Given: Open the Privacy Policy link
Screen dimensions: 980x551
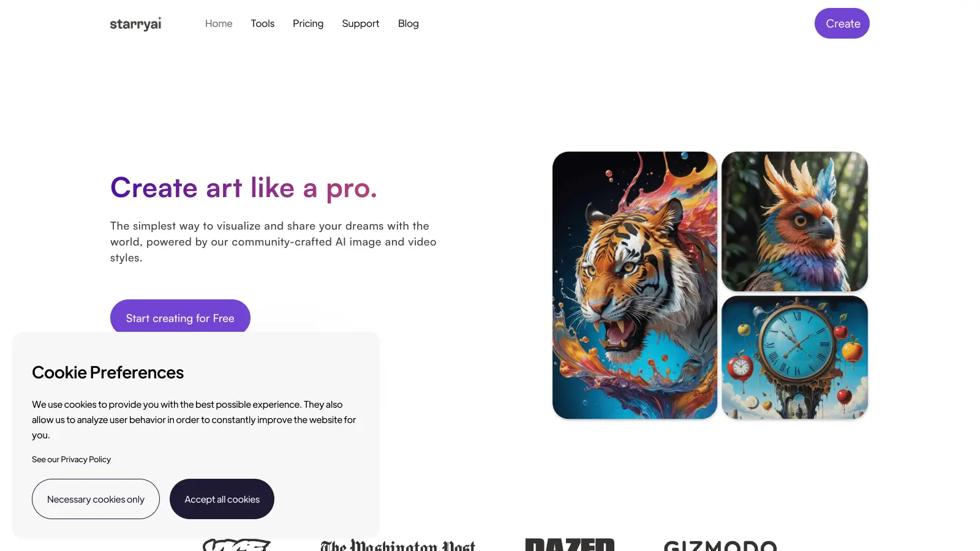Looking at the screenshot, I should point(86,459).
